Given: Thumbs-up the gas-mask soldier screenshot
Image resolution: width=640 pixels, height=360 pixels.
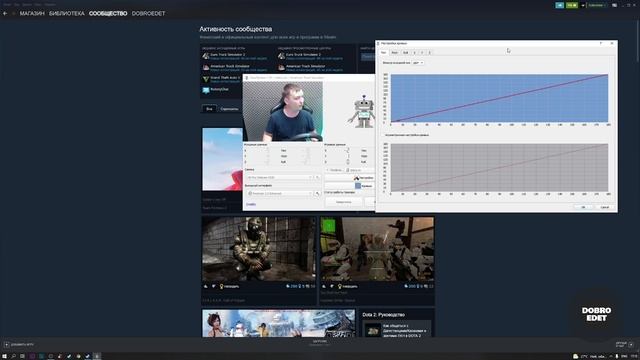Looking at the screenshot, I should click(206, 287).
